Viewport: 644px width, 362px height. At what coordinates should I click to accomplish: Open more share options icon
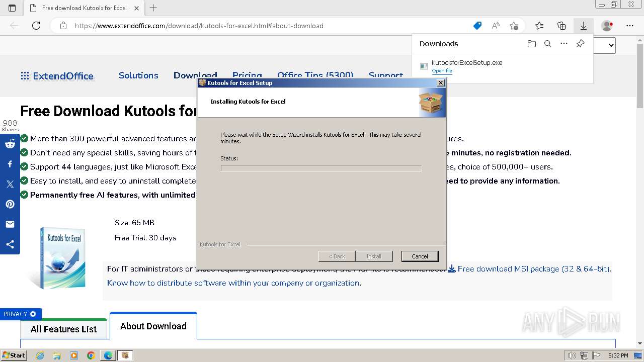click(x=10, y=244)
